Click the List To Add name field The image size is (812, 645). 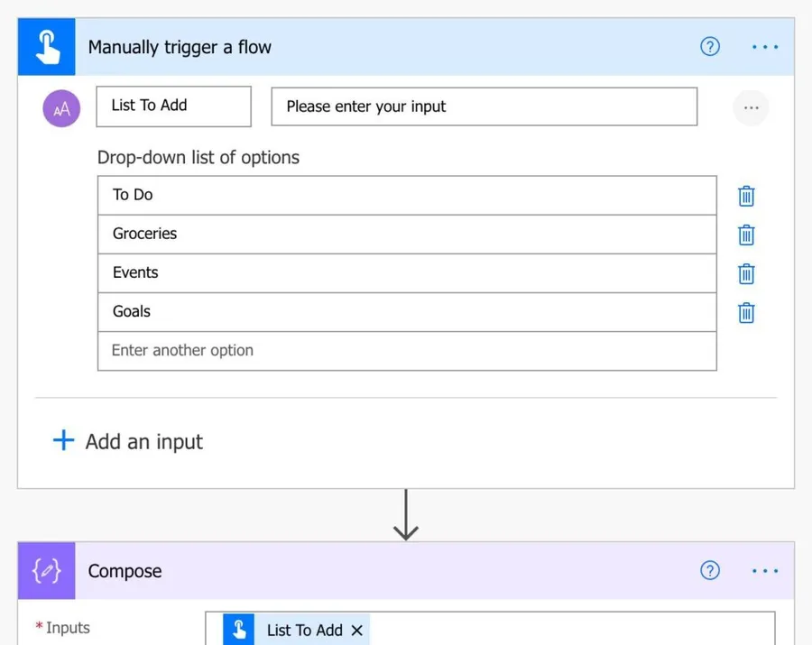(x=173, y=106)
